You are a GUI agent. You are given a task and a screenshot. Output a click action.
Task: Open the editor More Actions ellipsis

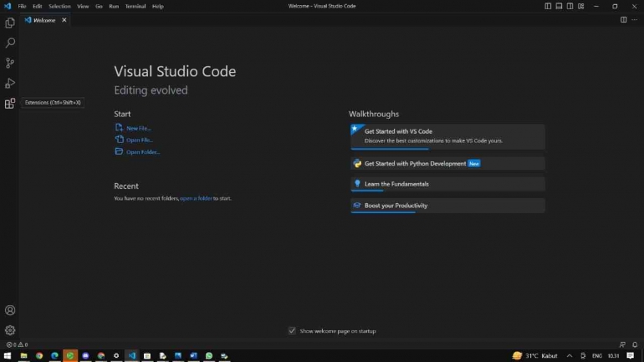635,20
